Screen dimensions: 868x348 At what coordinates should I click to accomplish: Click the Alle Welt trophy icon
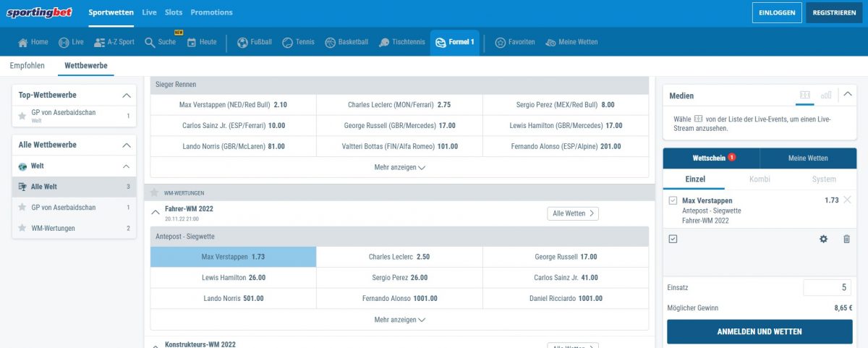point(22,187)
